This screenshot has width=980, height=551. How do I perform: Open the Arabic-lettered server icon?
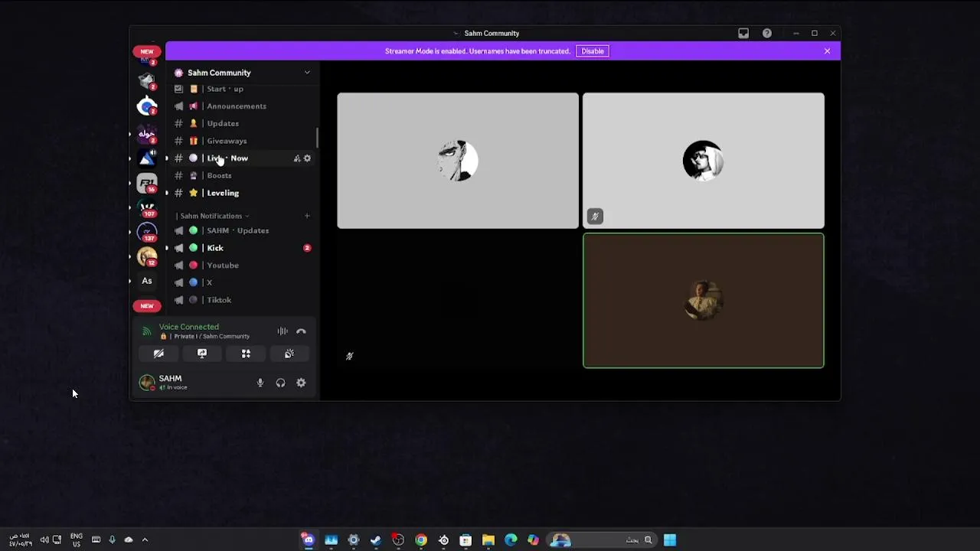[147, 134]
